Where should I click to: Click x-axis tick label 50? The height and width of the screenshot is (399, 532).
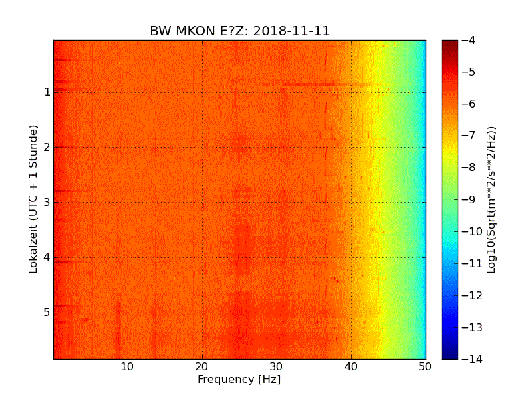pos(425,367)
